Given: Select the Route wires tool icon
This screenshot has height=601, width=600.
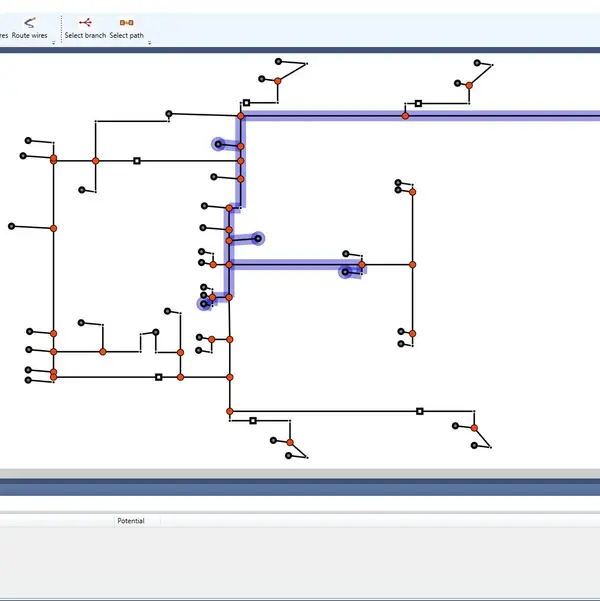Looking at the screenshot, I should (x=29, y=21).
